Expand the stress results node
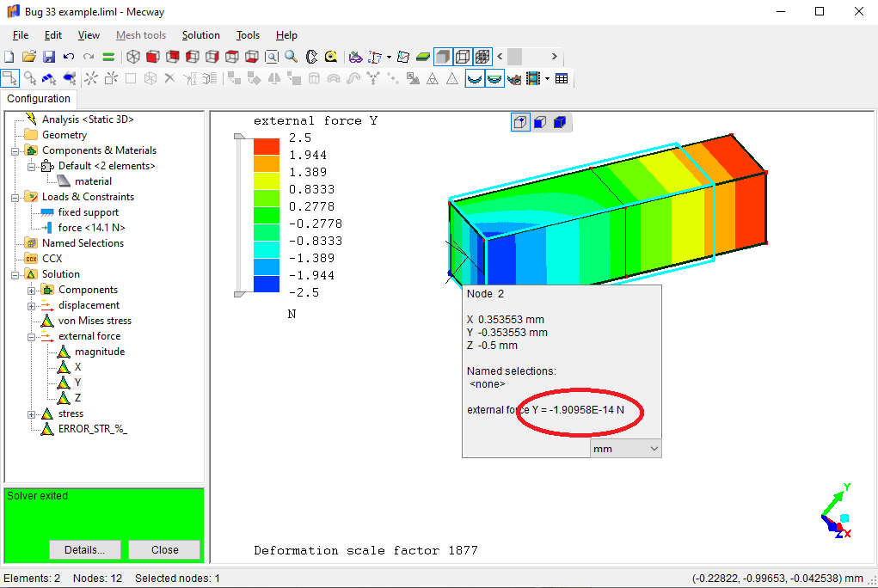This screenshot has height=588, width=878. pos(31,414)
